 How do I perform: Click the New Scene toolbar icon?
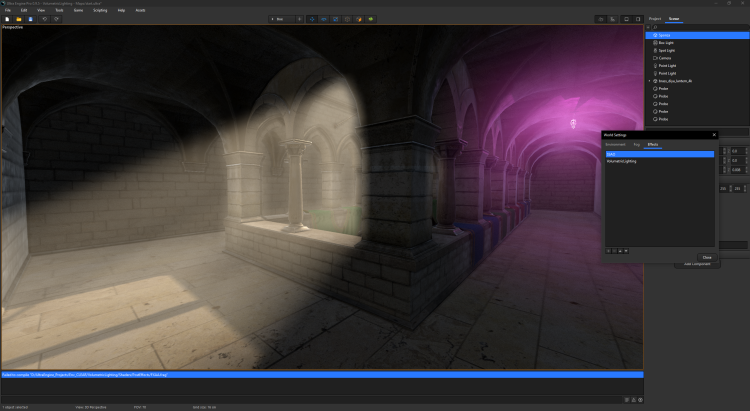point(7,19)
